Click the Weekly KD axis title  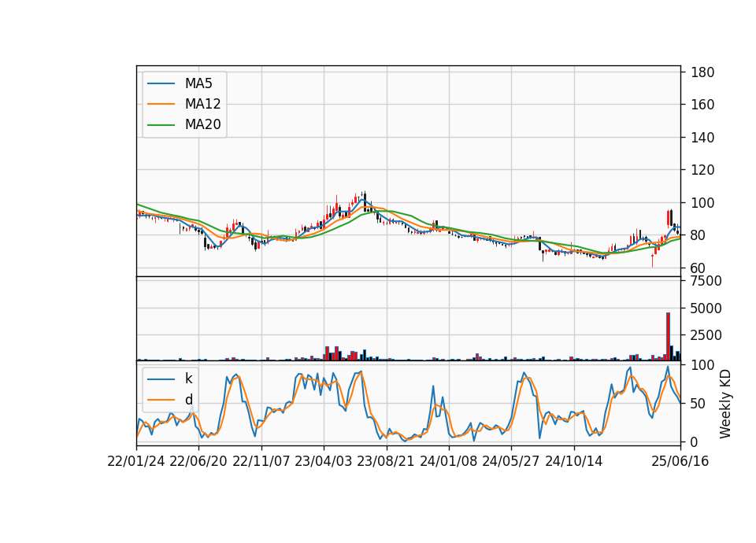point(724,404)
